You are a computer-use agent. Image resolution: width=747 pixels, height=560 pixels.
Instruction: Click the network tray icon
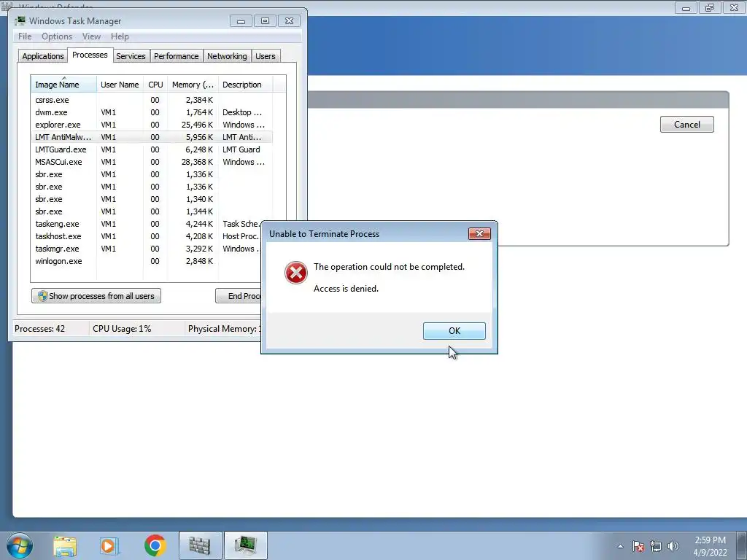[656, 546]
